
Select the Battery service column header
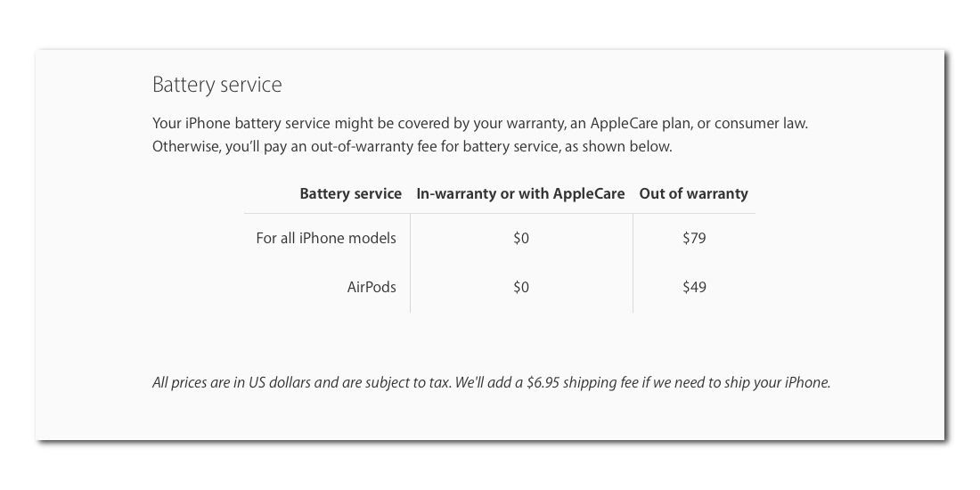[x=351, y=193]
